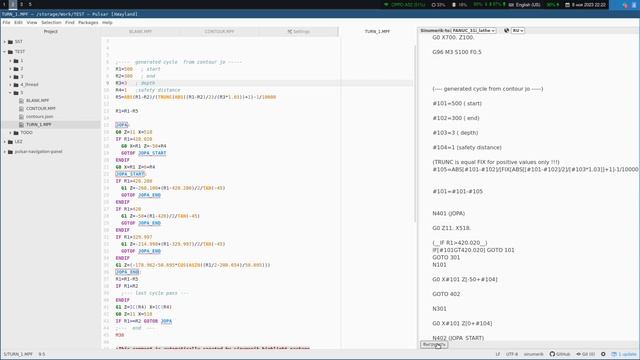Click the JOPA_START label link at GOTOF
The width and height of the screenshot is (640, 360).
(x=152, y=153)
